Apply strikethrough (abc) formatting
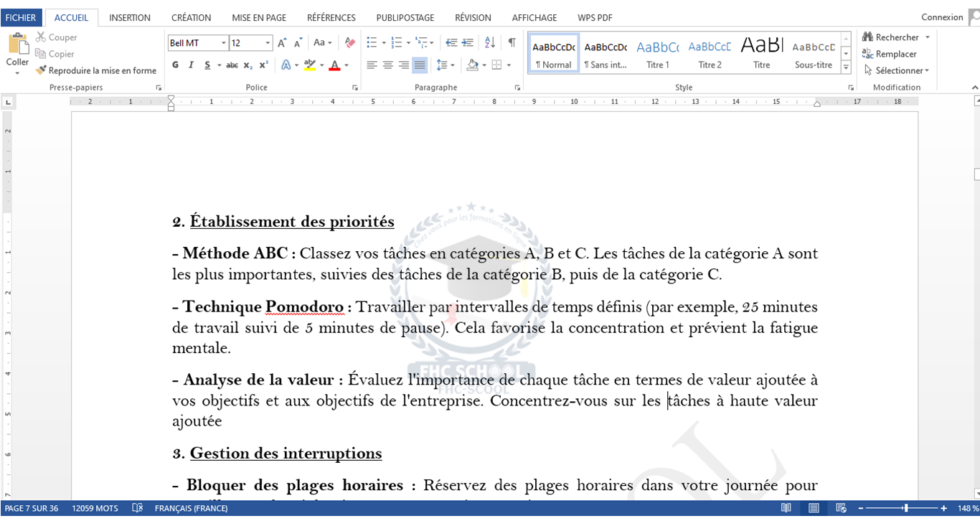This screenshot has width=980, height=521. click(x=232, y=65)
